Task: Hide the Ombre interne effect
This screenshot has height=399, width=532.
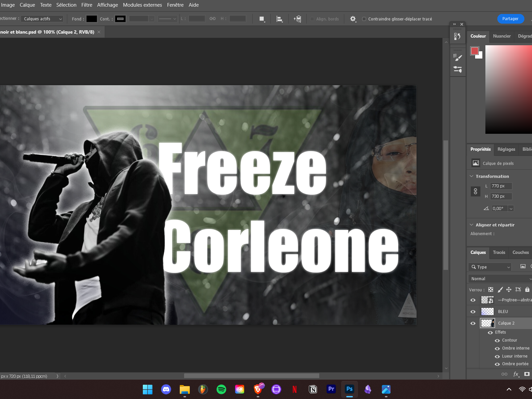Action: 497,348
